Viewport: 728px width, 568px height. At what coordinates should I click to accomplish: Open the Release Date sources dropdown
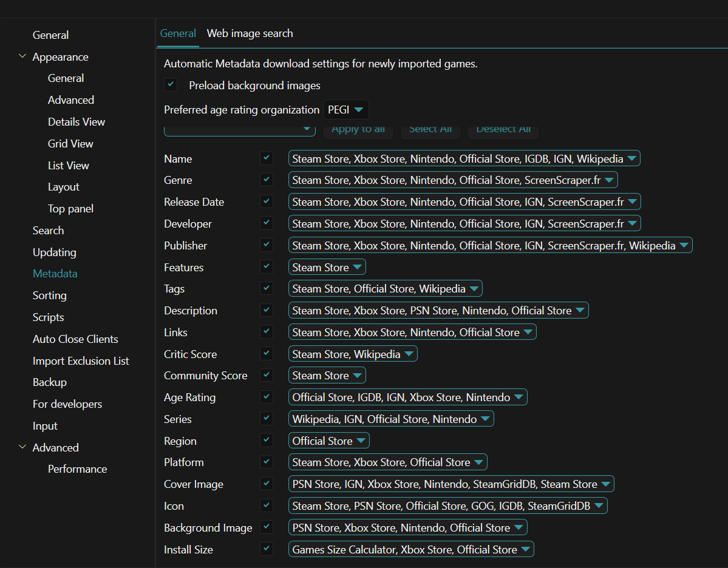[464, 202]
